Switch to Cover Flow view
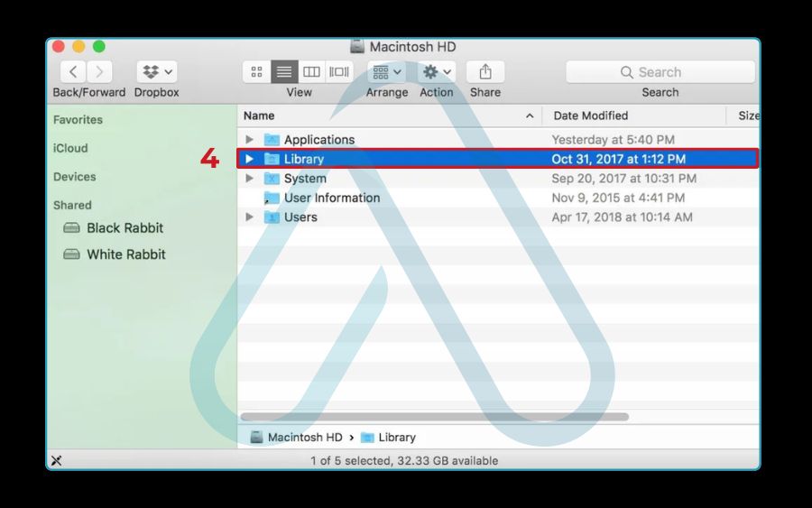 [x=339, y=72]
